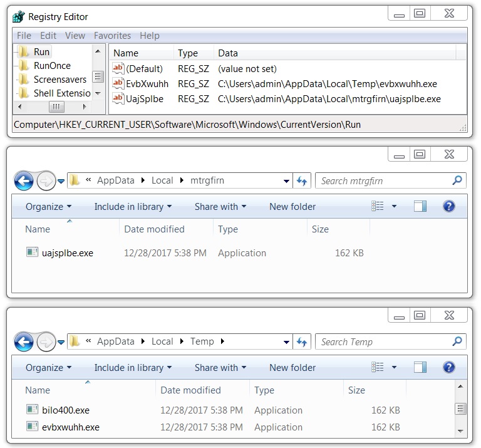Open Help in mtrgfirn window
This screenshot has height=448, width=481.
tap(448, 206)
